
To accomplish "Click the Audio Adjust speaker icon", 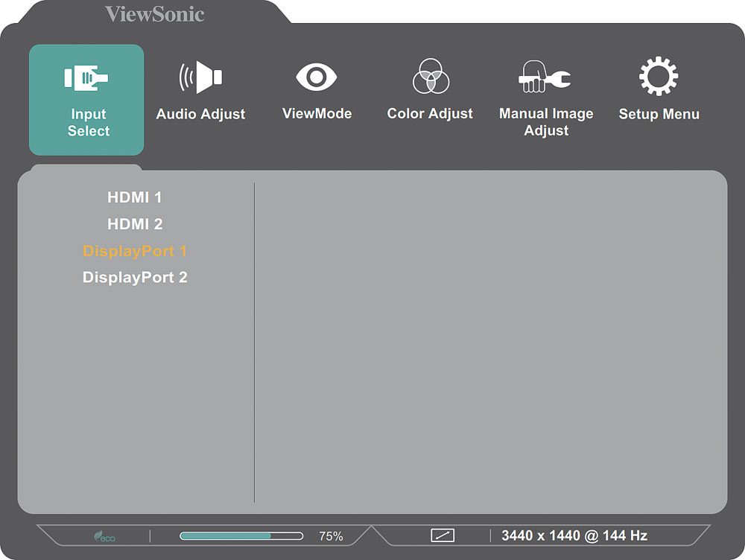I will (x=200, y=77).
